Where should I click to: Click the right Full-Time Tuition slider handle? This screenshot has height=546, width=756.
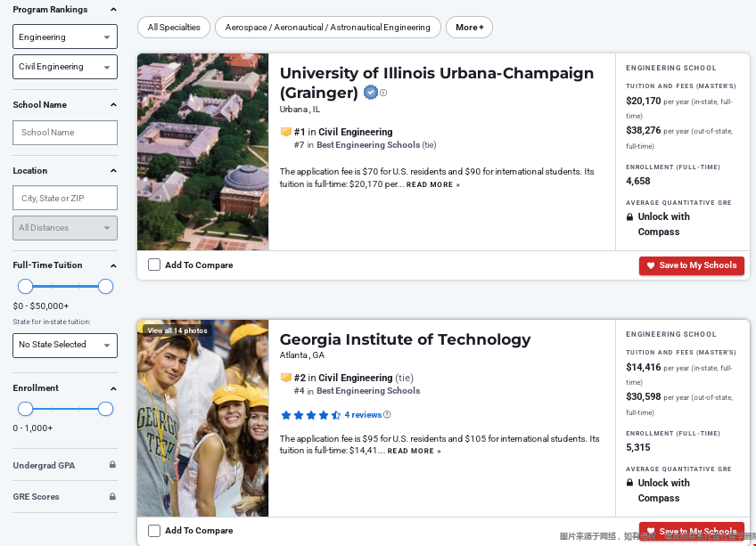tap(105, 286)
